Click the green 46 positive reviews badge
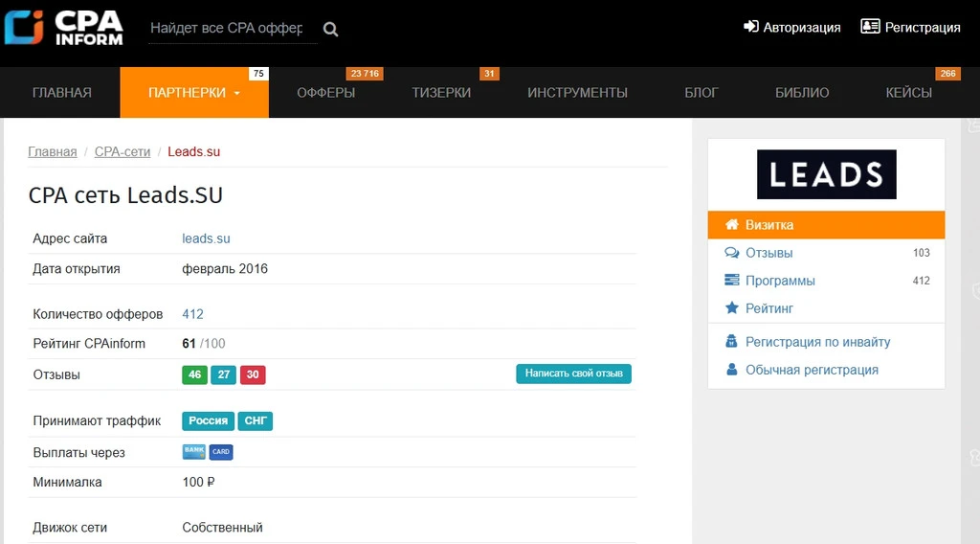 tap(194, 374)
